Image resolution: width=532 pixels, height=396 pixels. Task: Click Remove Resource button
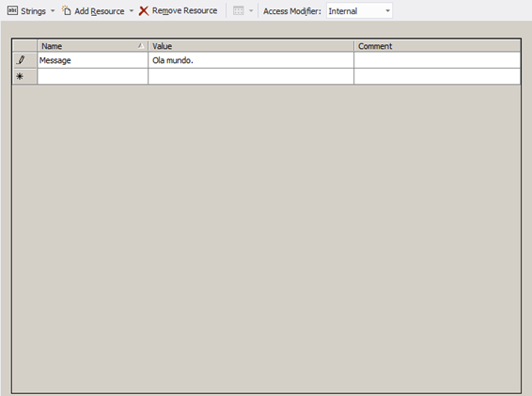tap(179, 11)
